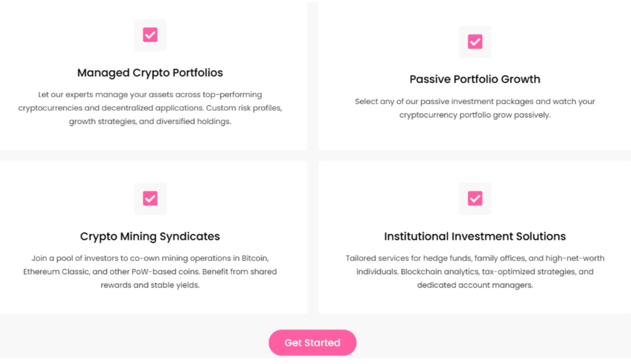Select the Passive Portfolio Growth heading
Viewport: 631px width, 364px height.
(x=475, y=79)
